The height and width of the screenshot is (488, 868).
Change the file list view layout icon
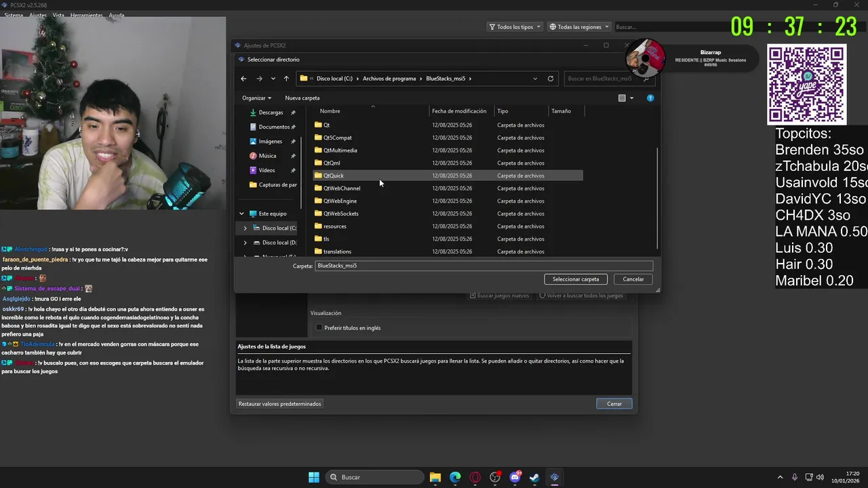coord(622,98)
